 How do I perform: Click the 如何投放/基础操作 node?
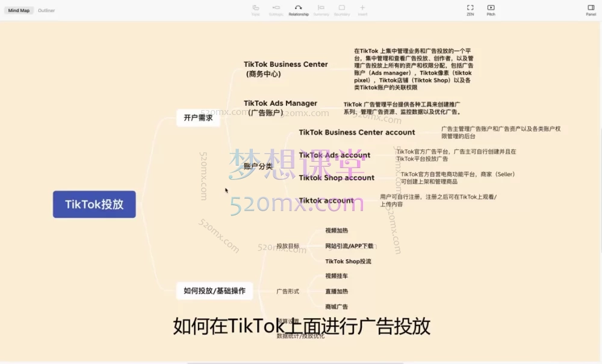215,291
